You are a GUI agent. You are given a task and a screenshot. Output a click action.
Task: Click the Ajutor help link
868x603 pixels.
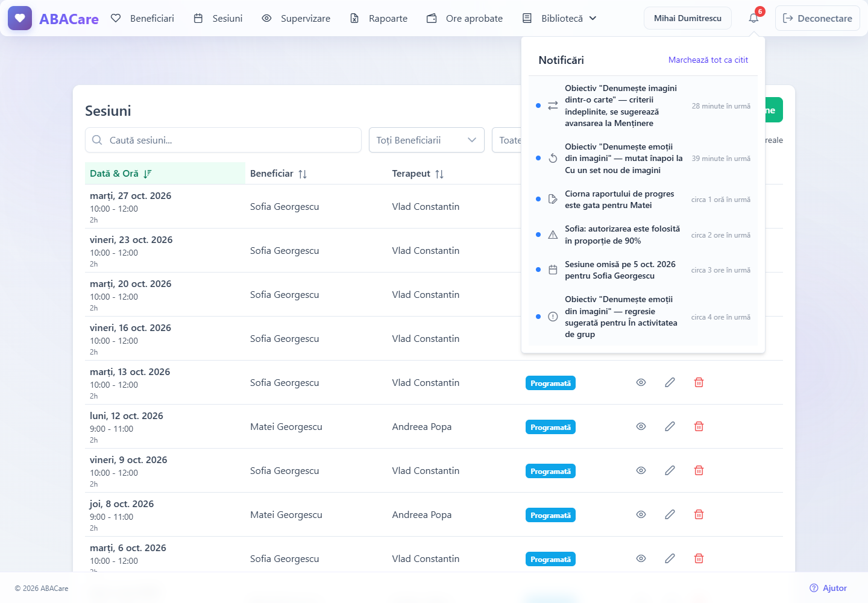(x=828, y=588)
